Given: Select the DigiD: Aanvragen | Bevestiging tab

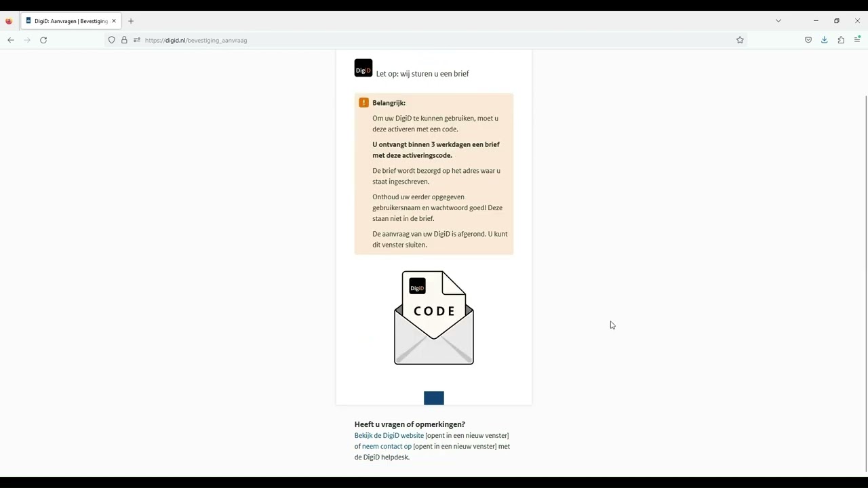Looking at the screenshot, I should pos(71,21).
